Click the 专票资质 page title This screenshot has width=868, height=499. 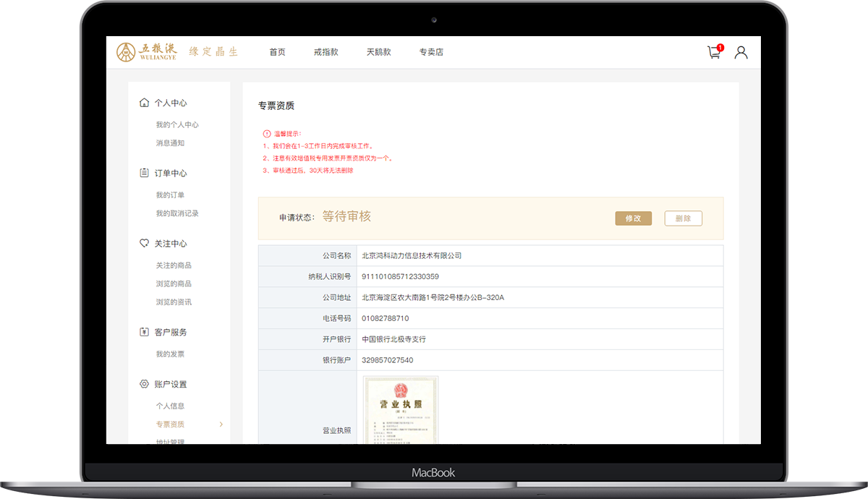(276, 106)
